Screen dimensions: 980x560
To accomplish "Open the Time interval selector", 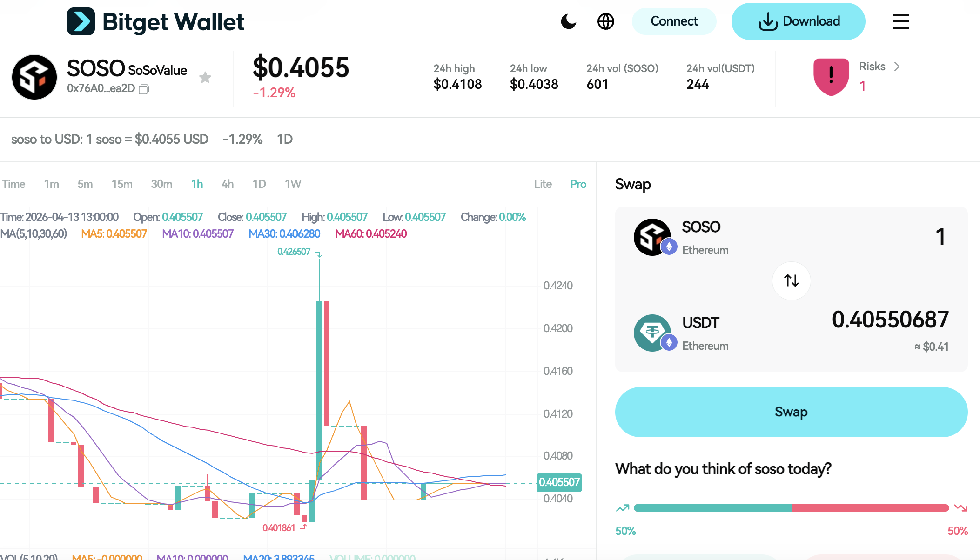I will (13, 184).
